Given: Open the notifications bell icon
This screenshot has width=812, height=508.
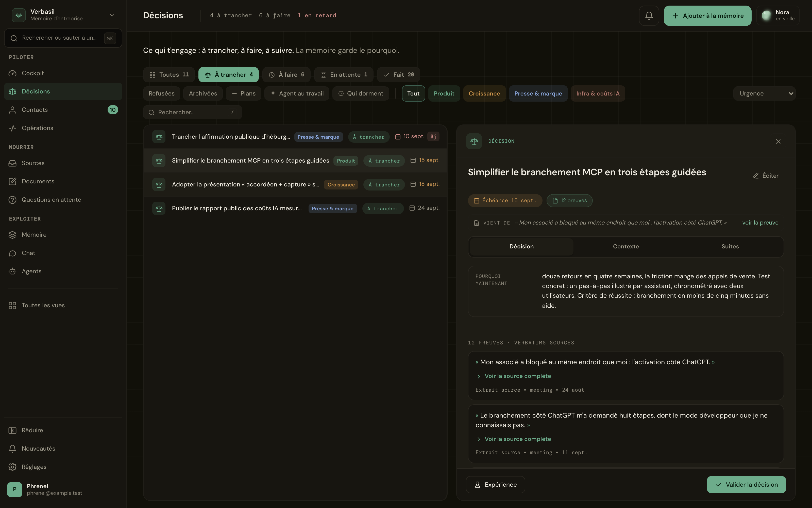Looking at the screenshot, I should [649, 15].
